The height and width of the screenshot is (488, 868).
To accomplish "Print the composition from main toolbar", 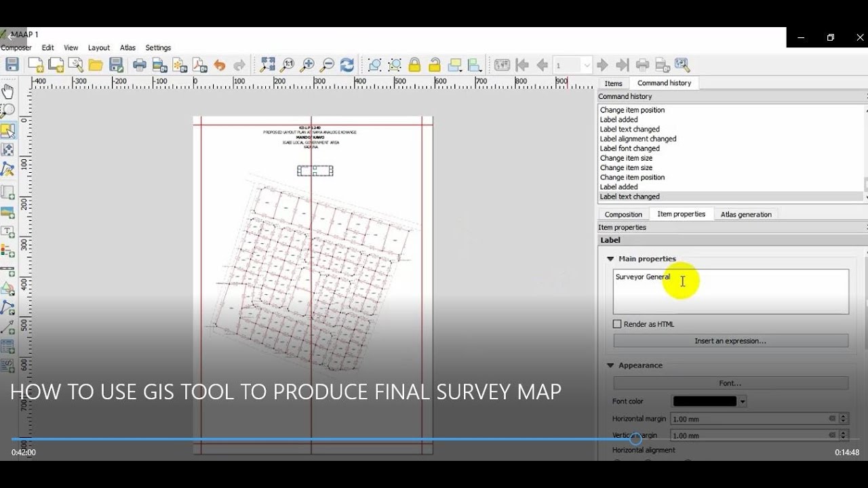I will coord(140,65).
